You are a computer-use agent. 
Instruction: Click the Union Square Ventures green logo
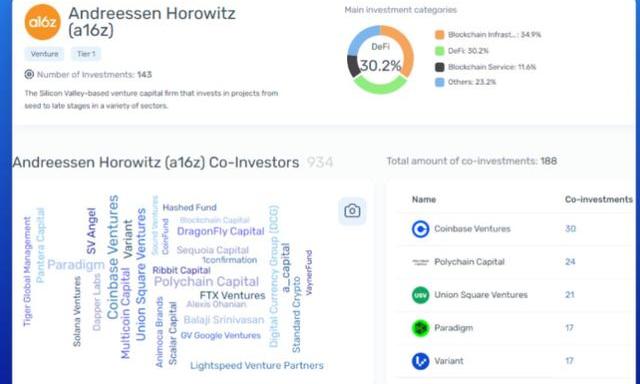tap(420, 295)
